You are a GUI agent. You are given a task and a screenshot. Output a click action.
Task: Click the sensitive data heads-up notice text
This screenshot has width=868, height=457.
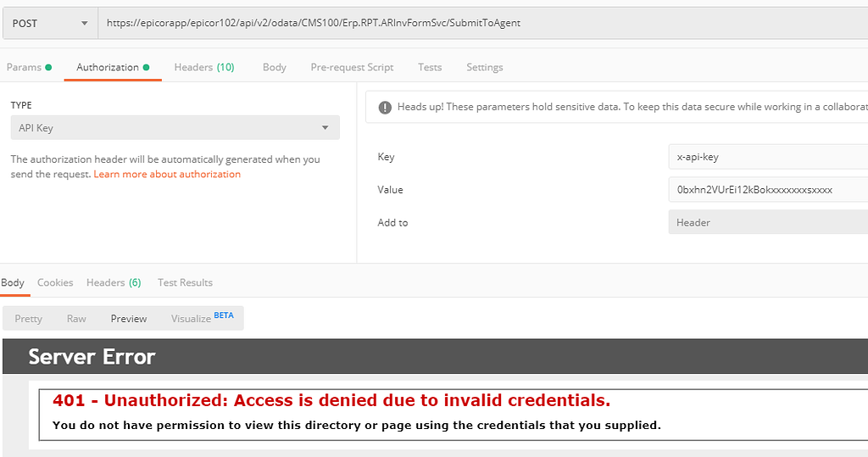(632, 107)
